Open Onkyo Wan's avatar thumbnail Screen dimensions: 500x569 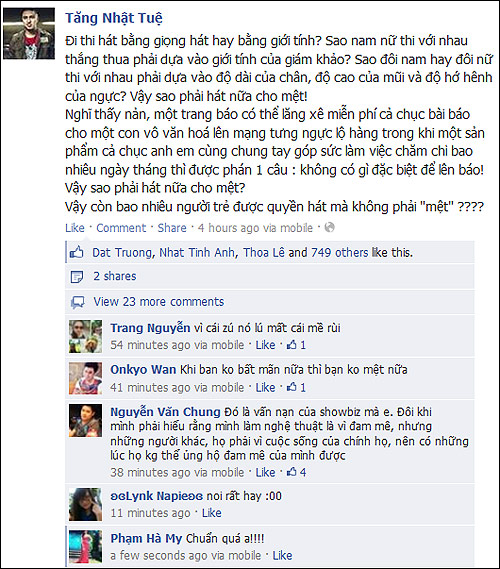[x=86, y=378]
